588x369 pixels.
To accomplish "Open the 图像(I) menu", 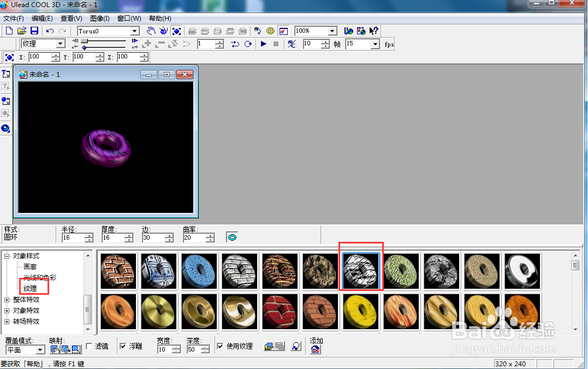I will (100, 19).
